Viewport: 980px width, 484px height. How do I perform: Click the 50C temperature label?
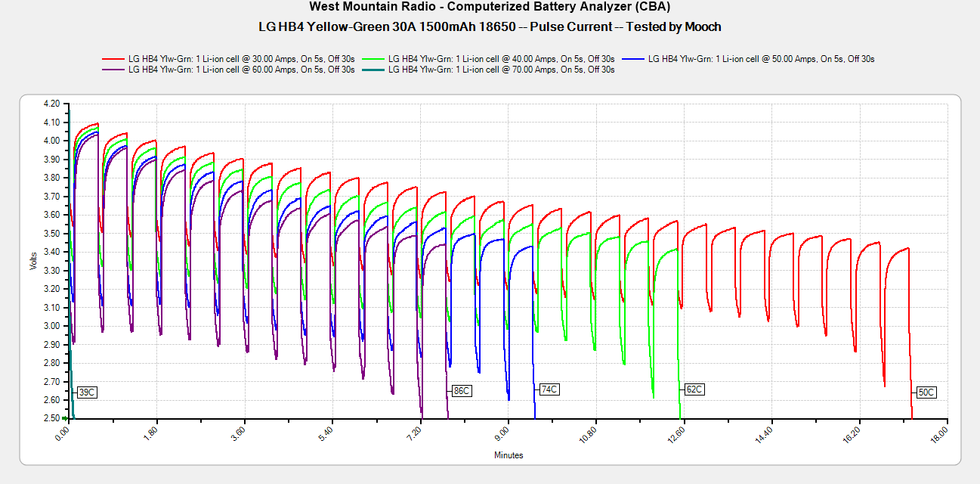pyautogui.click(x=926, y=392)
